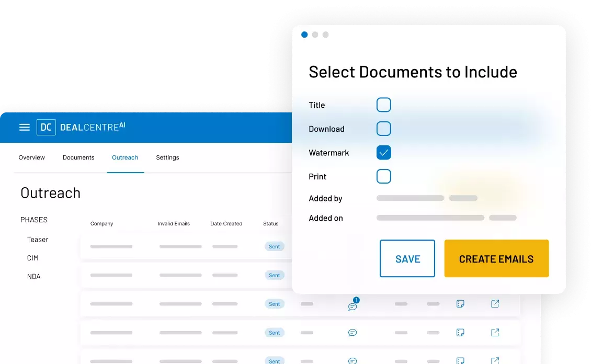
Task: Select the NDA phase
Action: click(x=33, y=276)
